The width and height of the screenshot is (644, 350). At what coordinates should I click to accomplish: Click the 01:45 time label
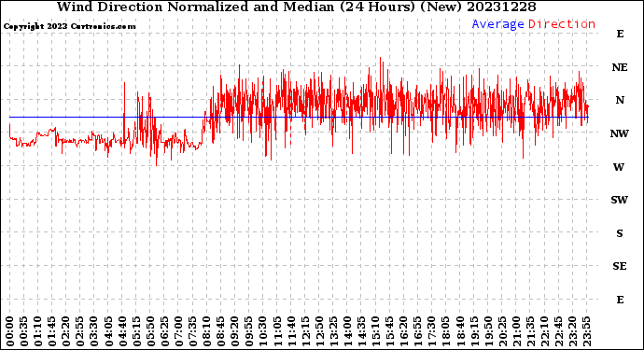52,331
